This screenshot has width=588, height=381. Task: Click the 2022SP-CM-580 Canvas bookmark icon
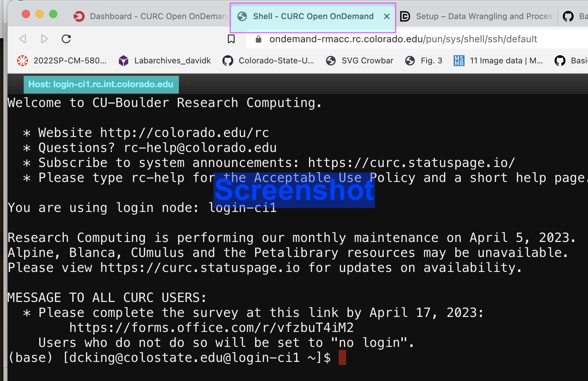23,61
